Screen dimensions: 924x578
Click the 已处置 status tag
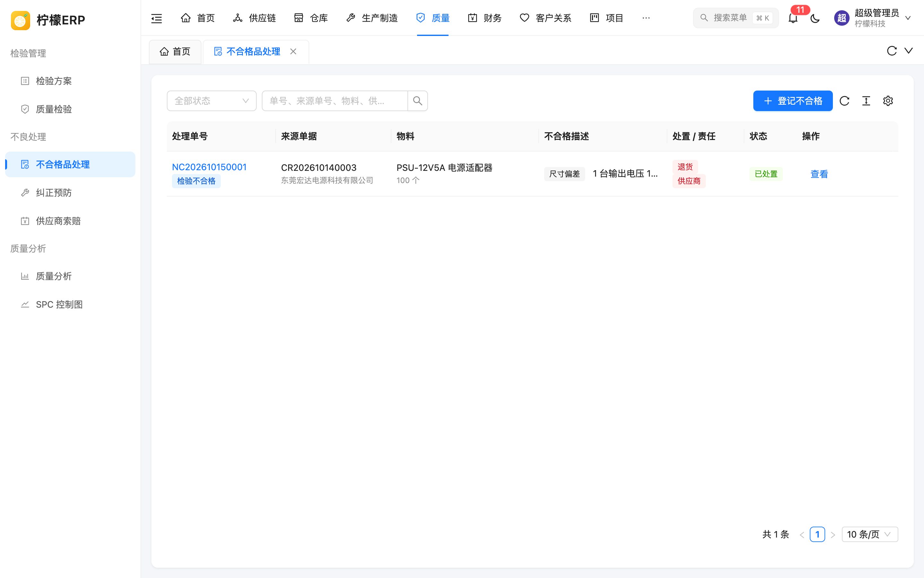tap(766, 174)
